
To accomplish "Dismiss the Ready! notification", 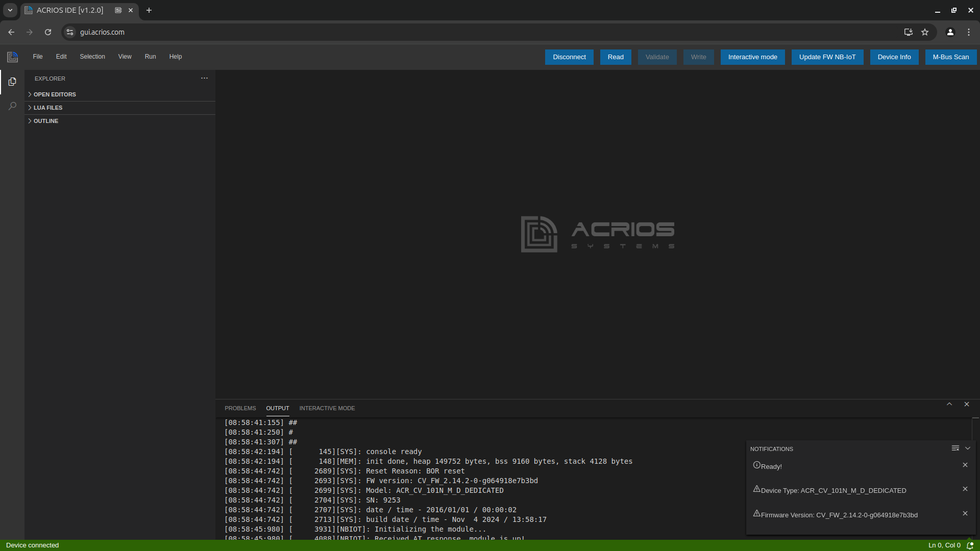I will [x=965, y=465].
